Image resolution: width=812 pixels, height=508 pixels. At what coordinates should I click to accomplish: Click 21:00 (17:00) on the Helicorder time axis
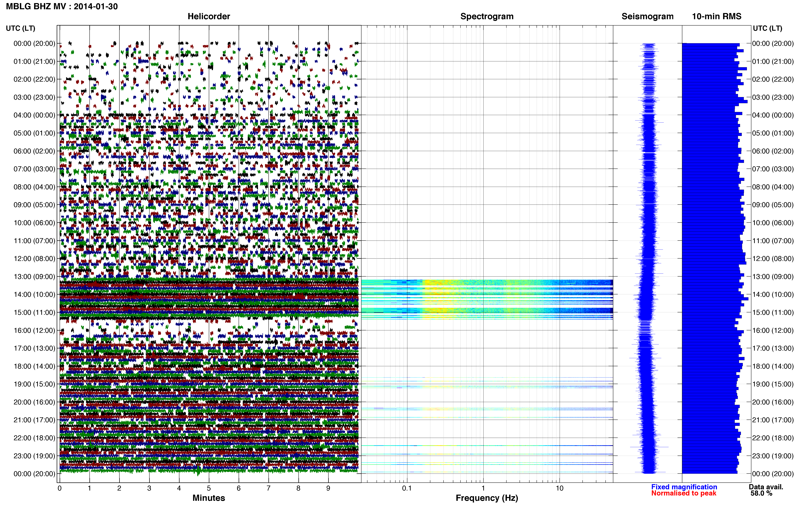point(34,420)
